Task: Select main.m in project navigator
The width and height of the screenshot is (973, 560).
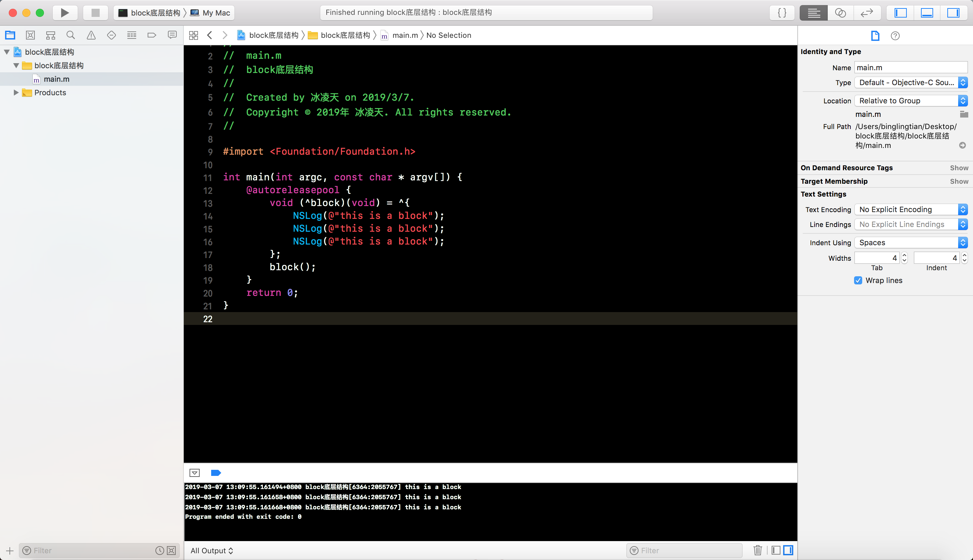Action: click(56, 79)
